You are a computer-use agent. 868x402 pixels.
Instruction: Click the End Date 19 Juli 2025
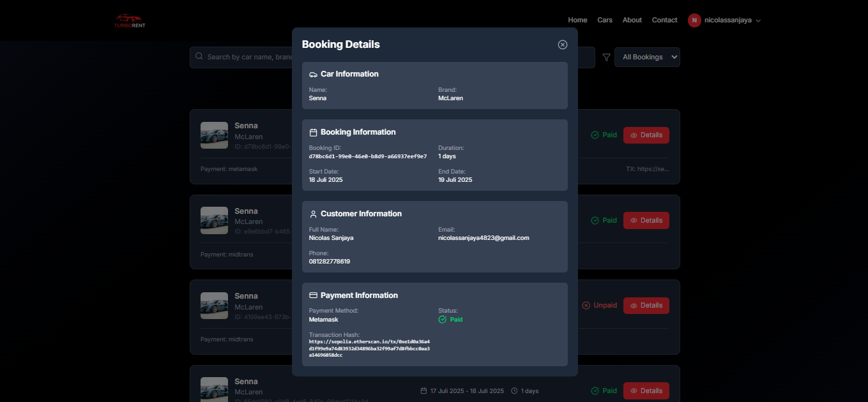click(455, 180)
